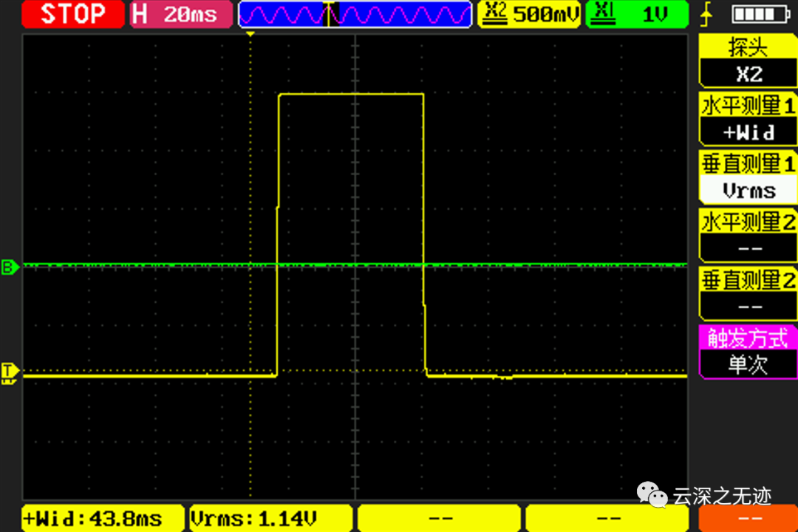Select the H 20ms timebase menu
The image size is (798, 532).
(180, 13)
